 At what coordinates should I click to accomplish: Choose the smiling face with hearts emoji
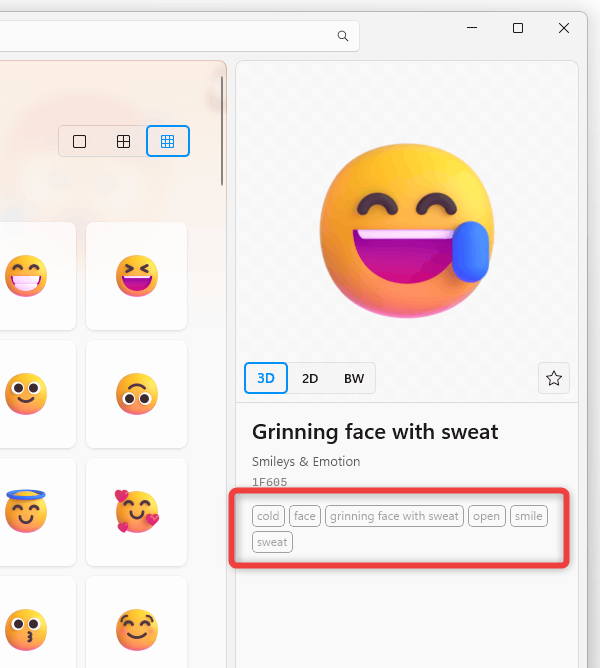137,512
